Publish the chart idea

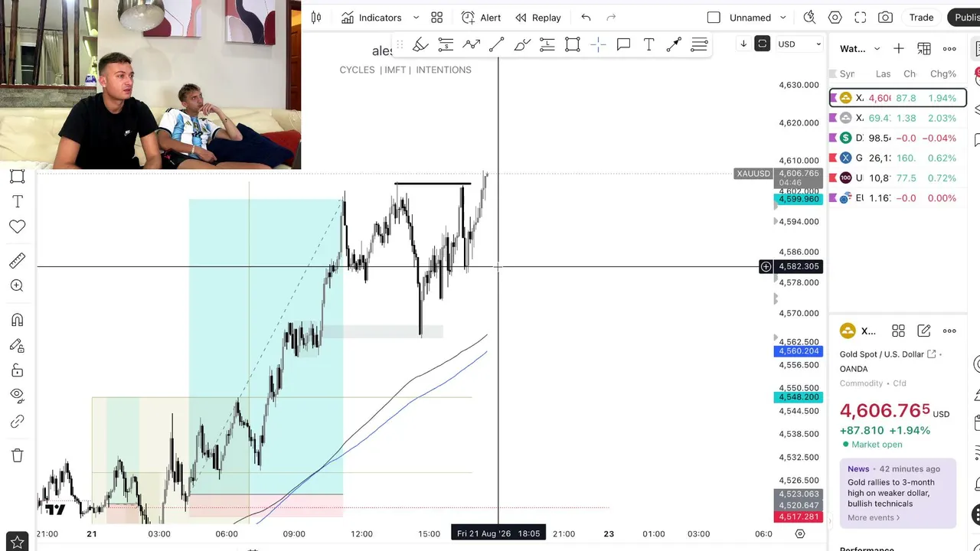[965, 18]
